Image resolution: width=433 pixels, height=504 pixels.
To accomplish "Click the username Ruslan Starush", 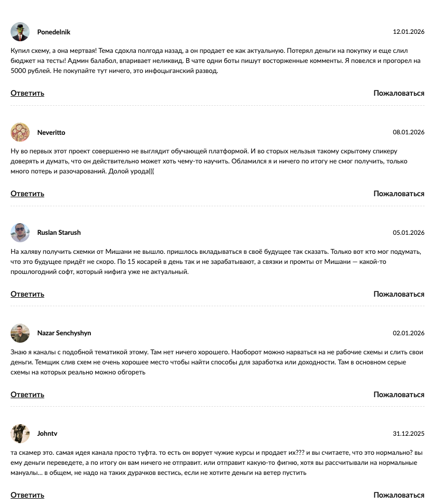I will (x=59, y=233).
